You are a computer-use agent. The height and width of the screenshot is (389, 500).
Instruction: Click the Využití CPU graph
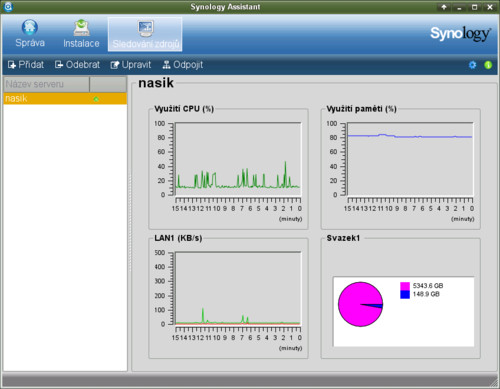[238, 159]
